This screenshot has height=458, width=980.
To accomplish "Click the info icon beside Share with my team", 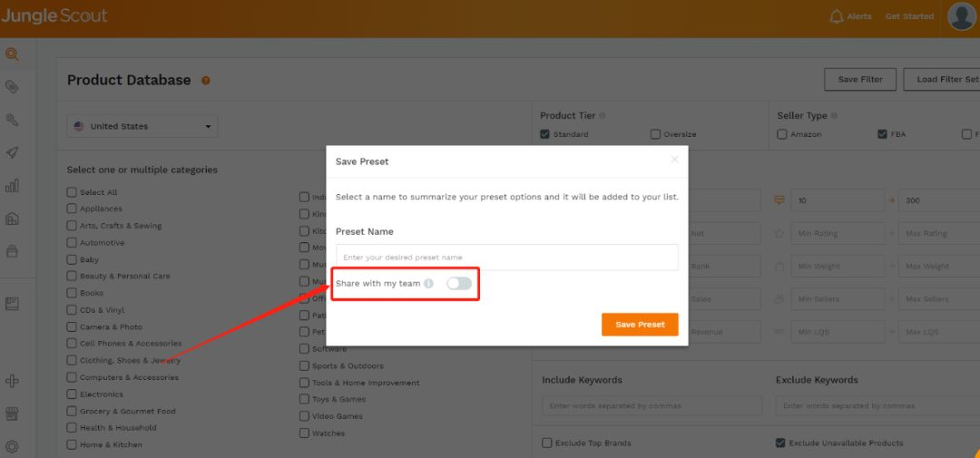I will (428, 283).
